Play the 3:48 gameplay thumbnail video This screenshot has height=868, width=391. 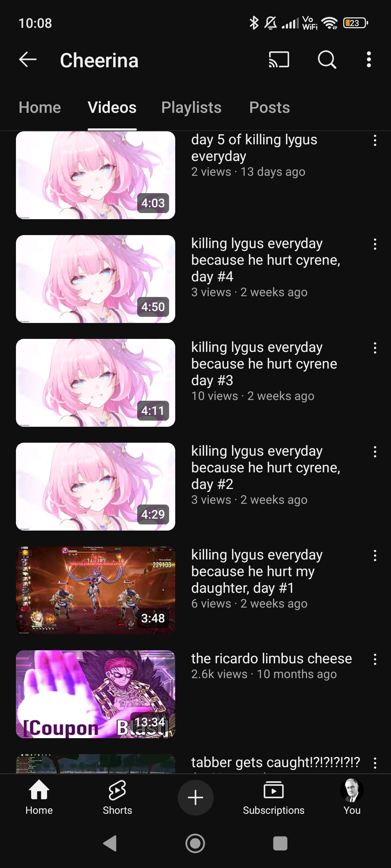point(96,590)
